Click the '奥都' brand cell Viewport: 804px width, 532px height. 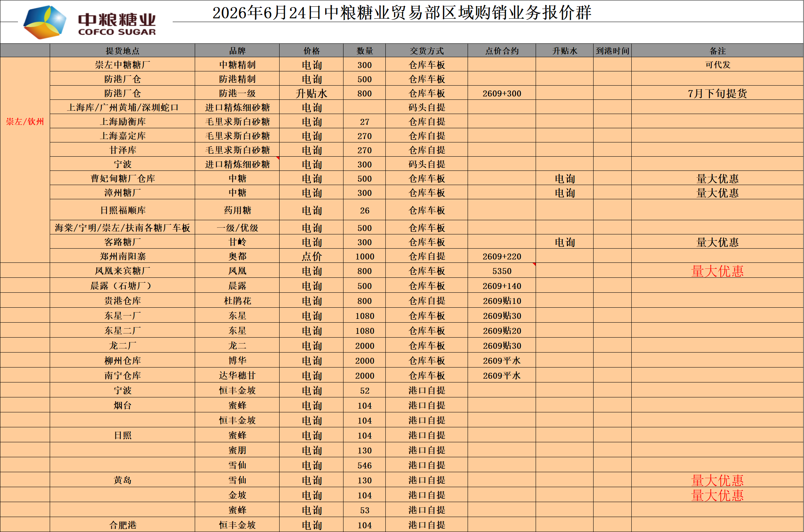(237, 256)
